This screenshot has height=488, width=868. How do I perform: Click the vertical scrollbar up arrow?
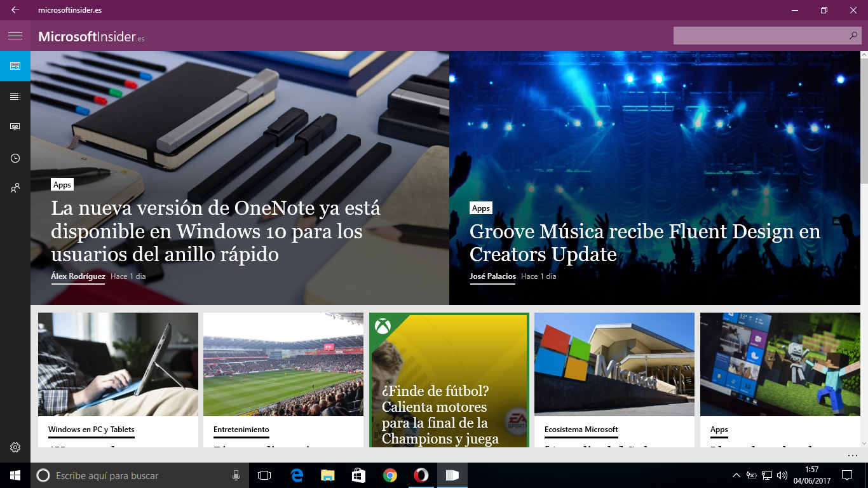click(864, 55)
